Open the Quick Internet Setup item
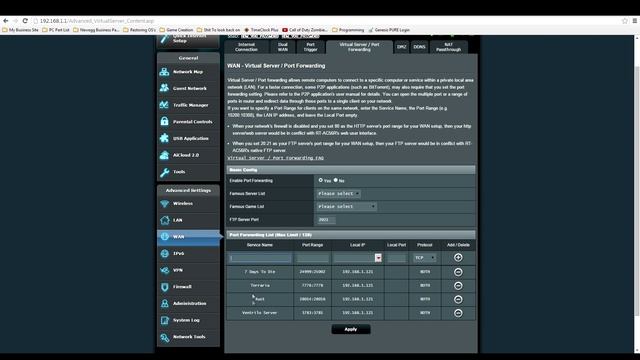640x360 pixels. click(188, 41)
